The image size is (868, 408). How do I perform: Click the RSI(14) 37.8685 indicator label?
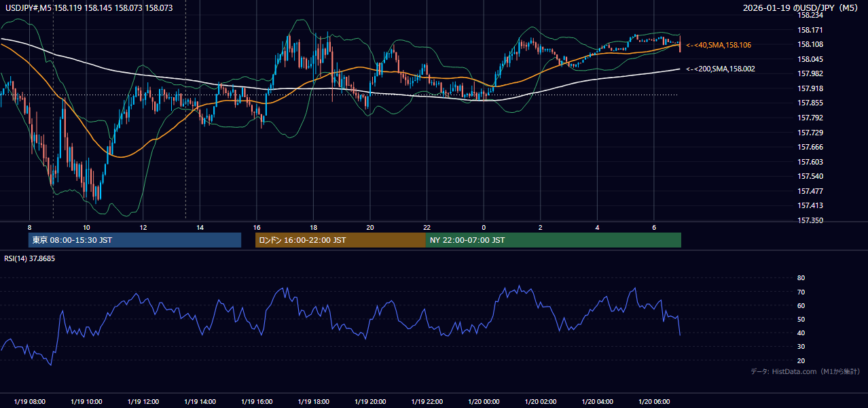click(30, 258)
